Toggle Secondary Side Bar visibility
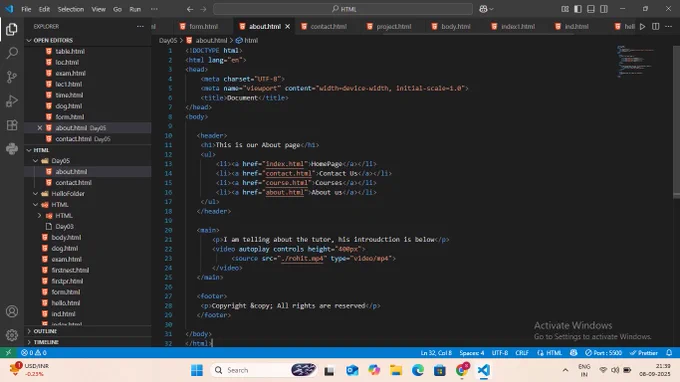This screenshot has width=680, height=382. tap(604, 9)
